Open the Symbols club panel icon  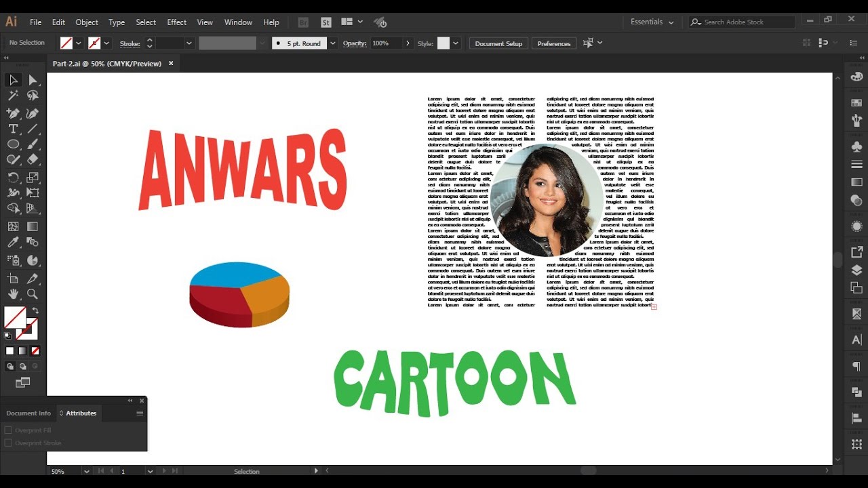click(856, 146)
